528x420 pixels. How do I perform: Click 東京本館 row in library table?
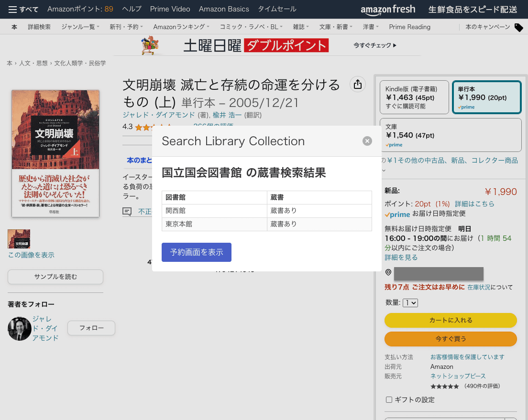267,224
